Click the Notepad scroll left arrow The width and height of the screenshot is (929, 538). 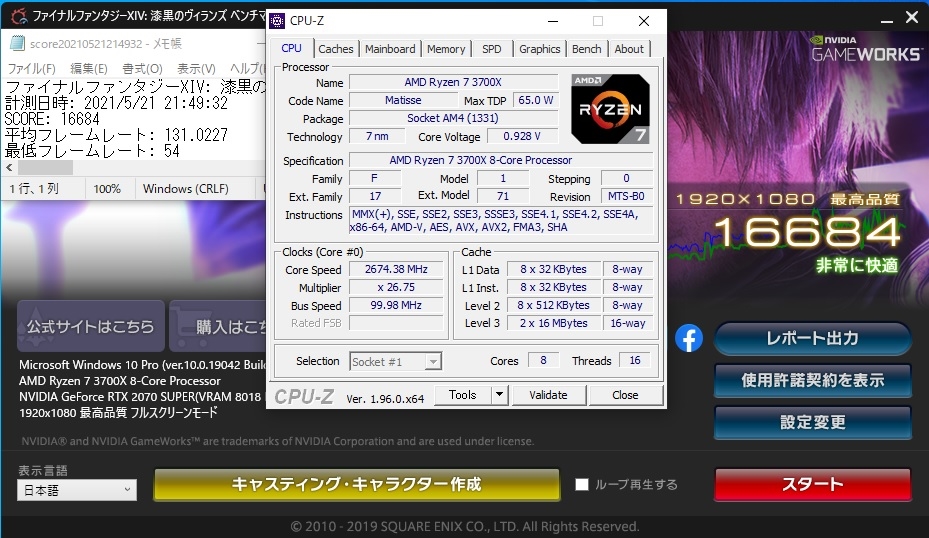(9, 168)
